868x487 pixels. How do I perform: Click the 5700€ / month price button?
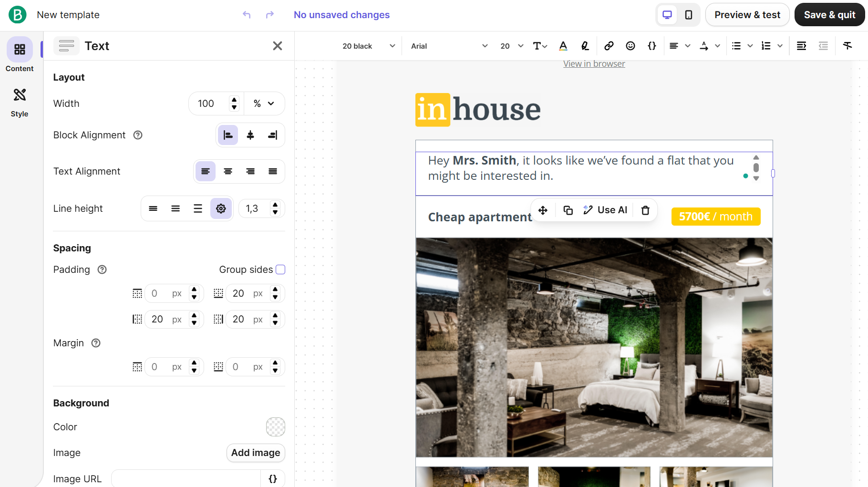[x=716, y=217]
